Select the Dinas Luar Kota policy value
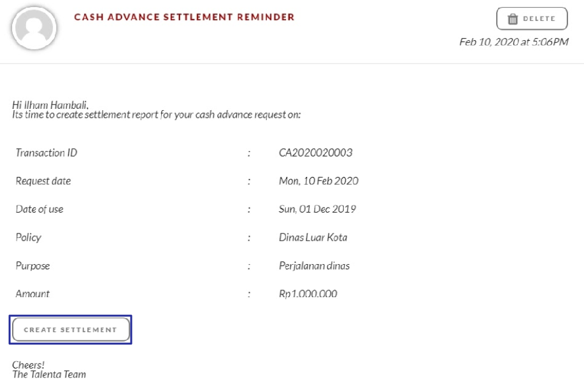The image size is (584, 392). [x=313, y=237]
